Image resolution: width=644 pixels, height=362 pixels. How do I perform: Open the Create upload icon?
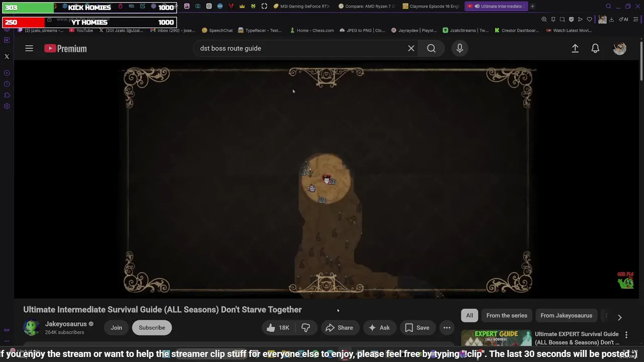point(575,48)
